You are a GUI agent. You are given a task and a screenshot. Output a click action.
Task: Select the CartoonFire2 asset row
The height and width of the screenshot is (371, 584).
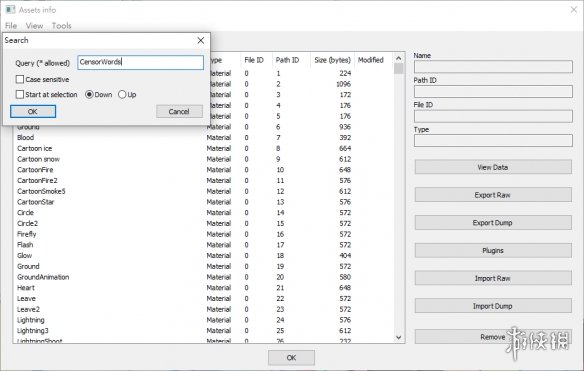(203, 181)
